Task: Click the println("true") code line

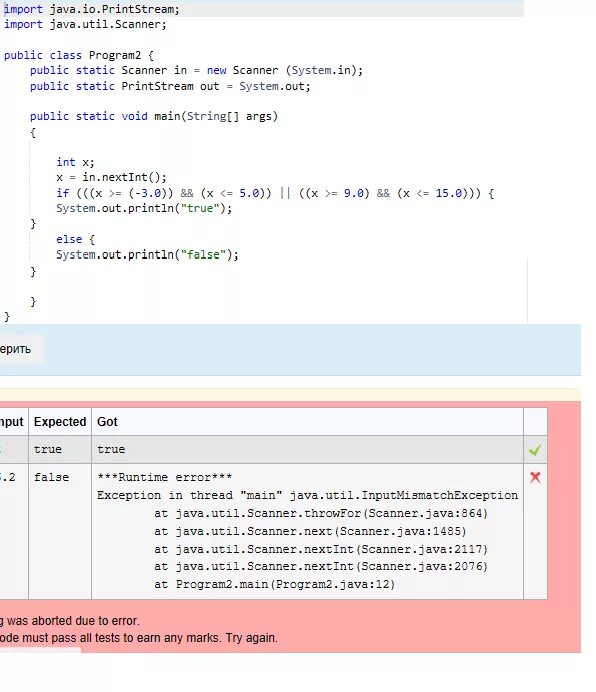Action: 144,208
